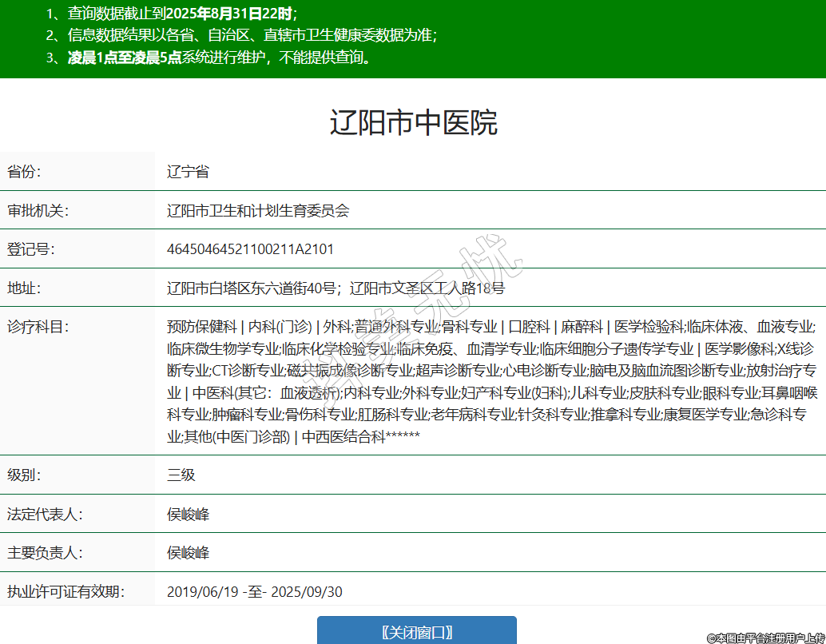Screen dimensions: 826x644
Task: Click the 省份 row label
Action: [24, 172]
